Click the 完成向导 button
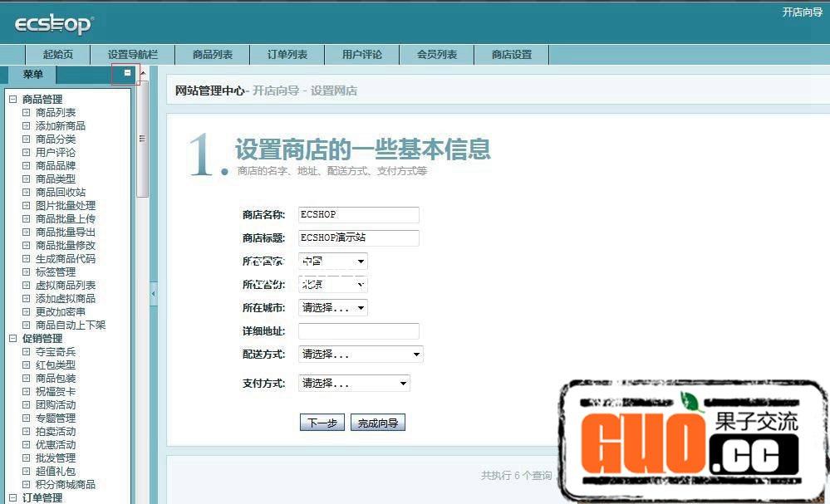 click(377, 423)
